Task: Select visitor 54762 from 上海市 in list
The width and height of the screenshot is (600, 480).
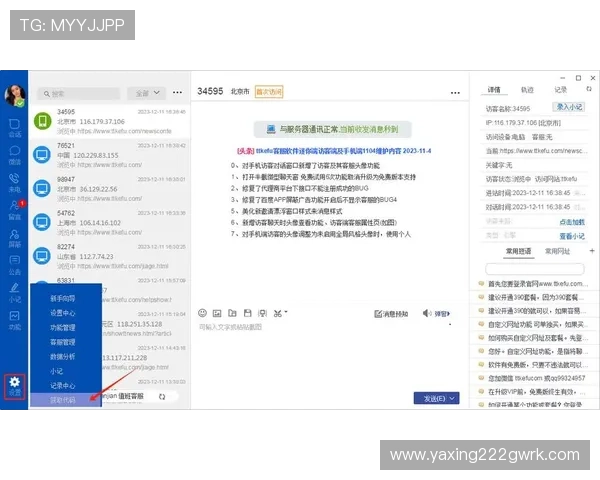Action: tap(110, 222)
